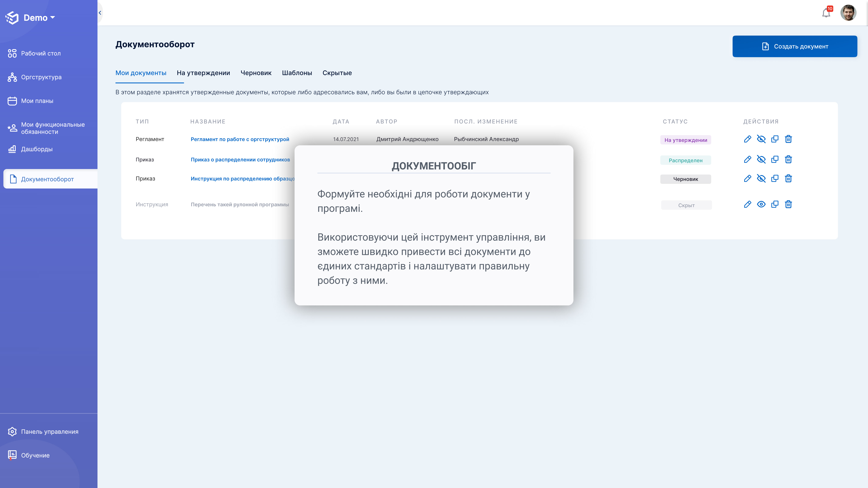Click the Название column header

click(208, 122)
